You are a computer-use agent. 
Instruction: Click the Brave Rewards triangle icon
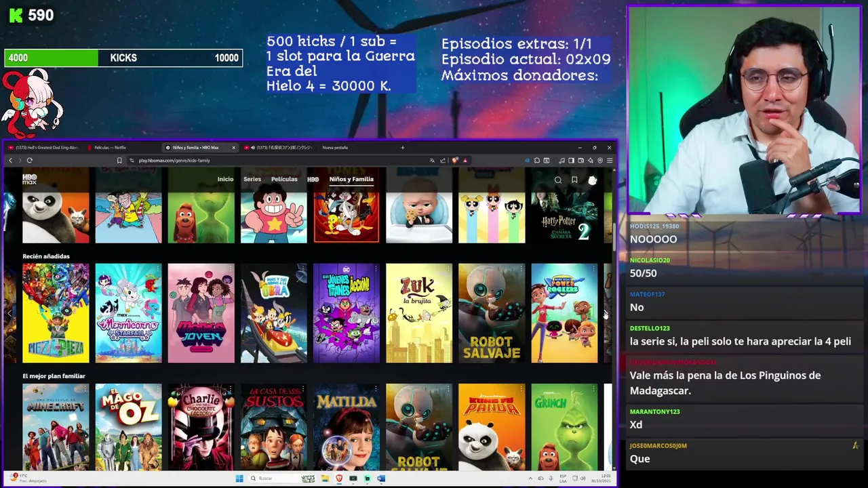(x=465, y=161)
